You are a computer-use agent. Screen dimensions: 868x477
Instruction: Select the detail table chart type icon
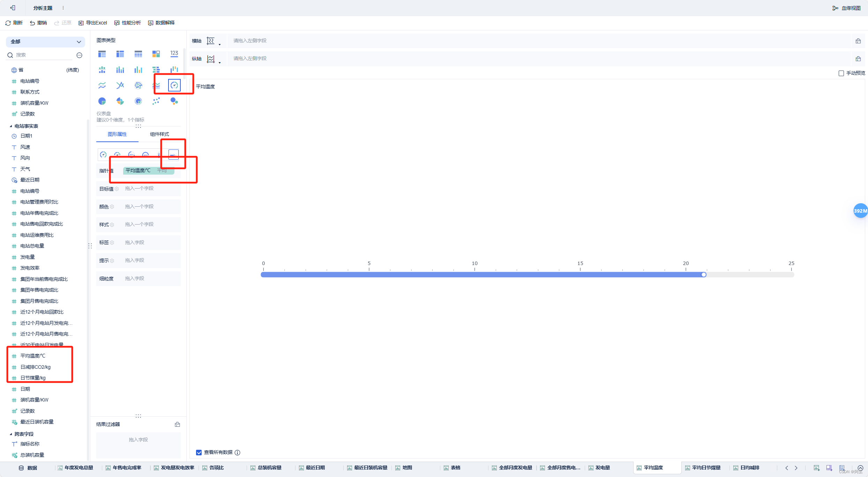(x=138, y=54)
